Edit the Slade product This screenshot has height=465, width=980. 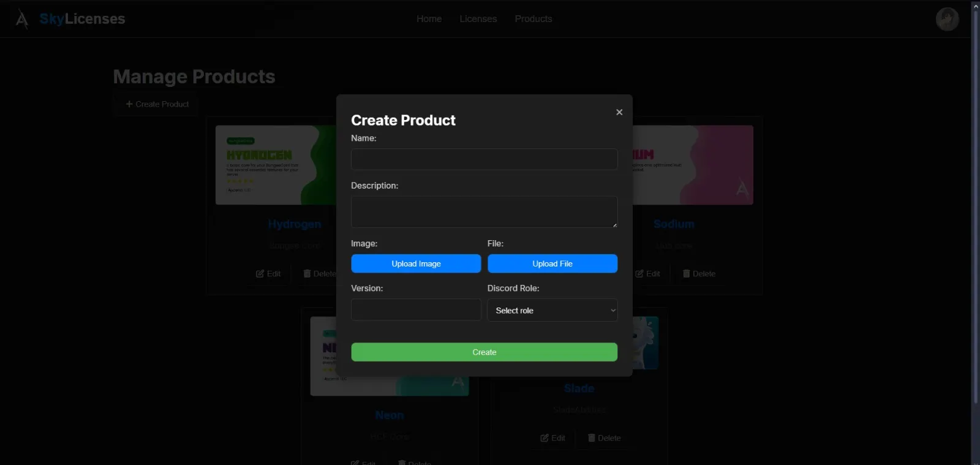(x=553, y=438)
